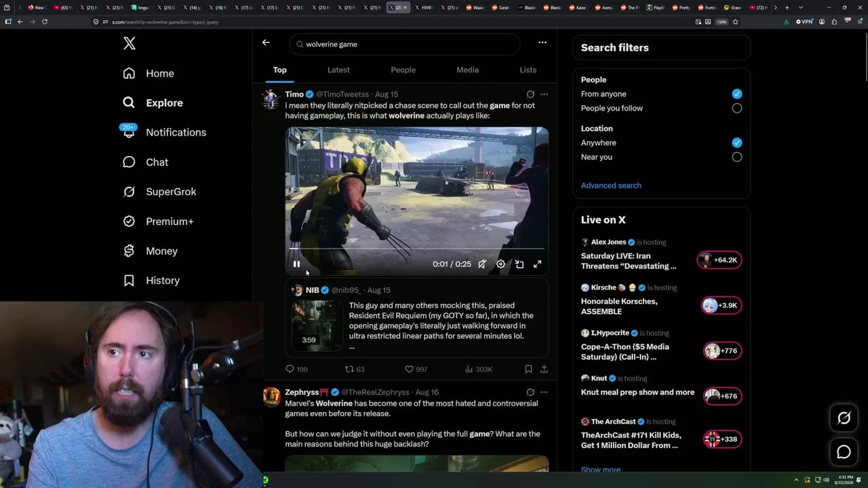Bookmark this page with the star icon
868x488 pixels.
(x=735, y=22)
